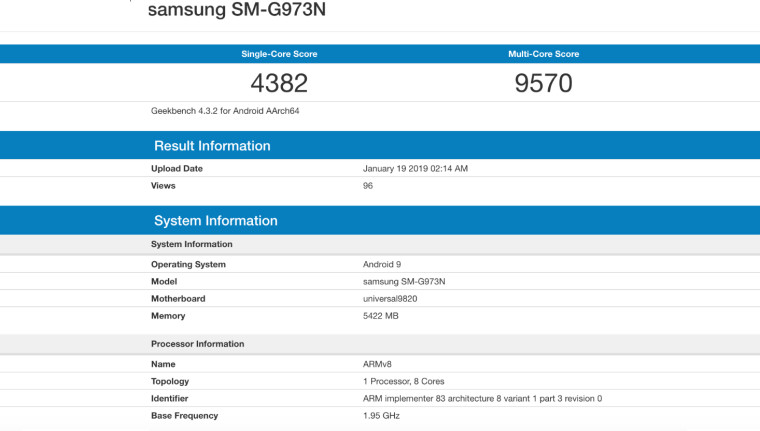Click the single-core score value 4382
Viewport: 760px width, 431px height.
pos(279,83)
